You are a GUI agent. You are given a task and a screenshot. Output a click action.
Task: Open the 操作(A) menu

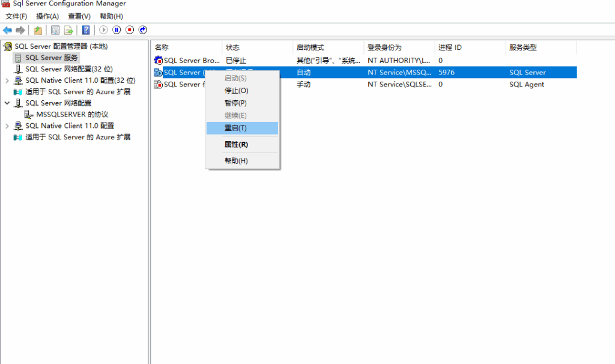tap(47, 16)
